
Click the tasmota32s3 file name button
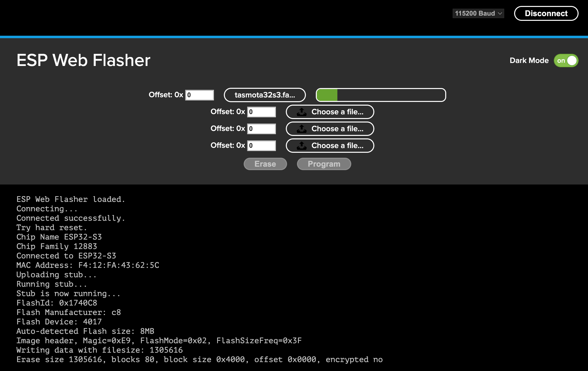(x=265, y=95)
